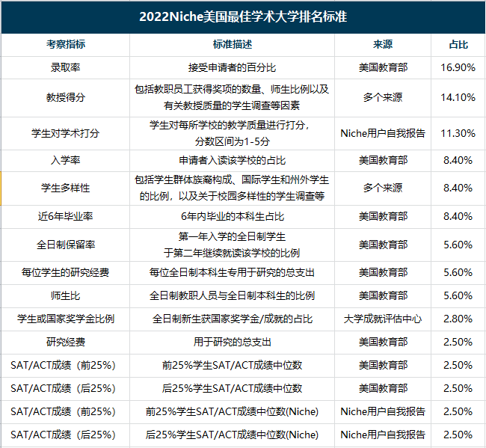Click description '全日制新生获国家奖学金/成就的占比'
Viewport: 486px width, 448px height.
coord(232,319)
